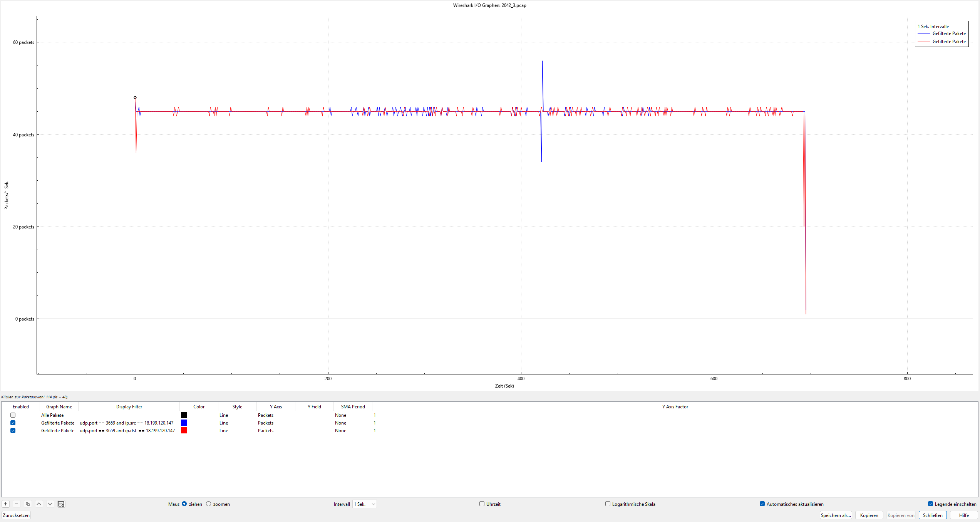Screen dimensions: 980x522
Task: Remove selected graph using the minus icon
Action: pyautogui.click(x=17, y=504)
